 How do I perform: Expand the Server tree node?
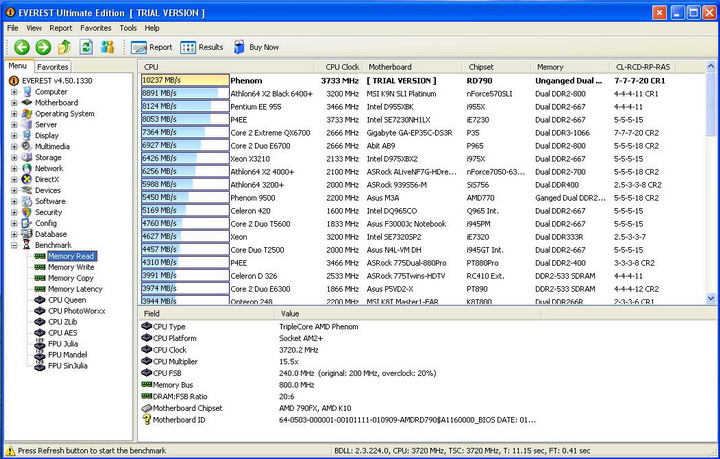point(14,125)
